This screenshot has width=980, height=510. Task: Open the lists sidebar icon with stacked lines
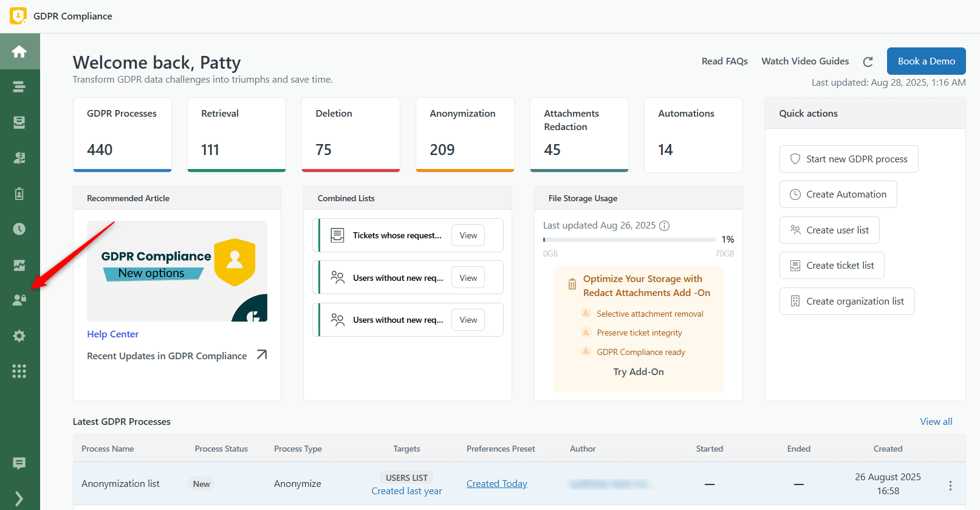pyautogui.click(x=19, y=87)
